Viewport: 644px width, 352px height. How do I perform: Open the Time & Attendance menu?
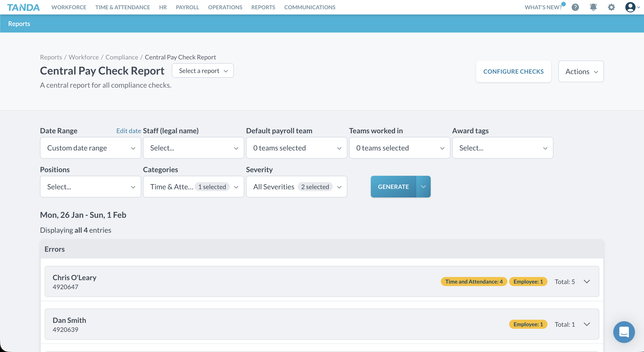[122, 7]
